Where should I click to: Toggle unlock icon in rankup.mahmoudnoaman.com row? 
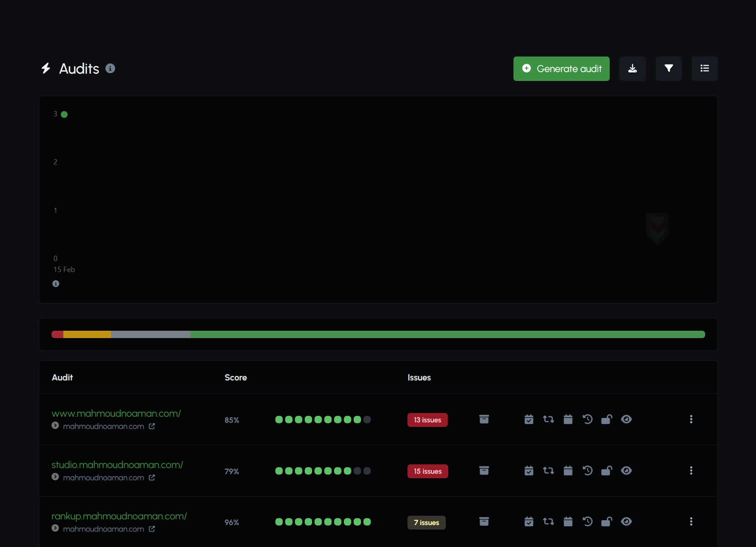(606, 522)
